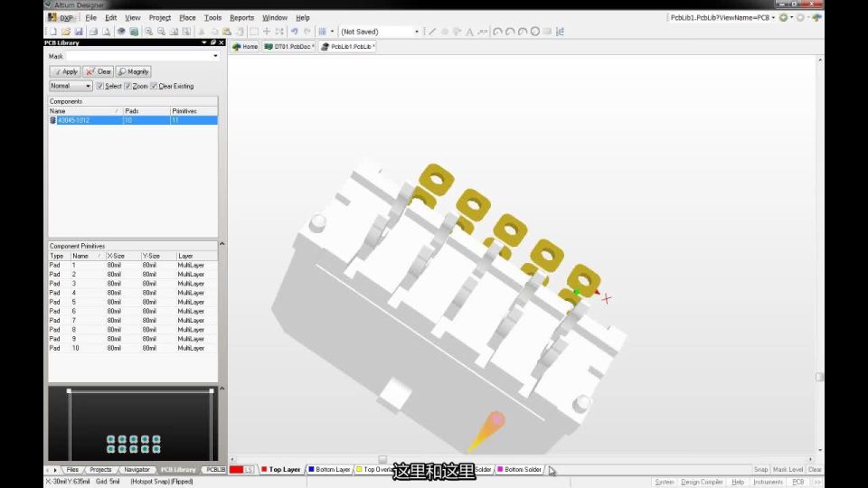Close the PCB Library panel
Screen dimensions: 868x488
point(222,42)
